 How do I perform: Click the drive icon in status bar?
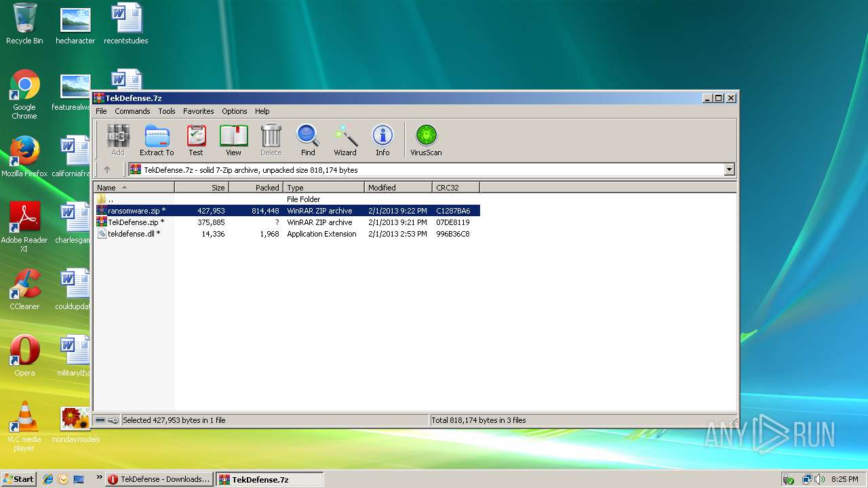click(100, 420)
